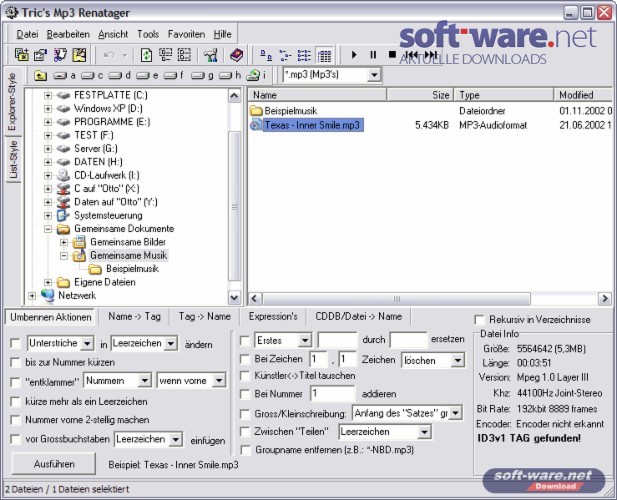Enable 'Nummer vorne 2-stellig machen'
617x500 pixels.
[x=15, y=420]
